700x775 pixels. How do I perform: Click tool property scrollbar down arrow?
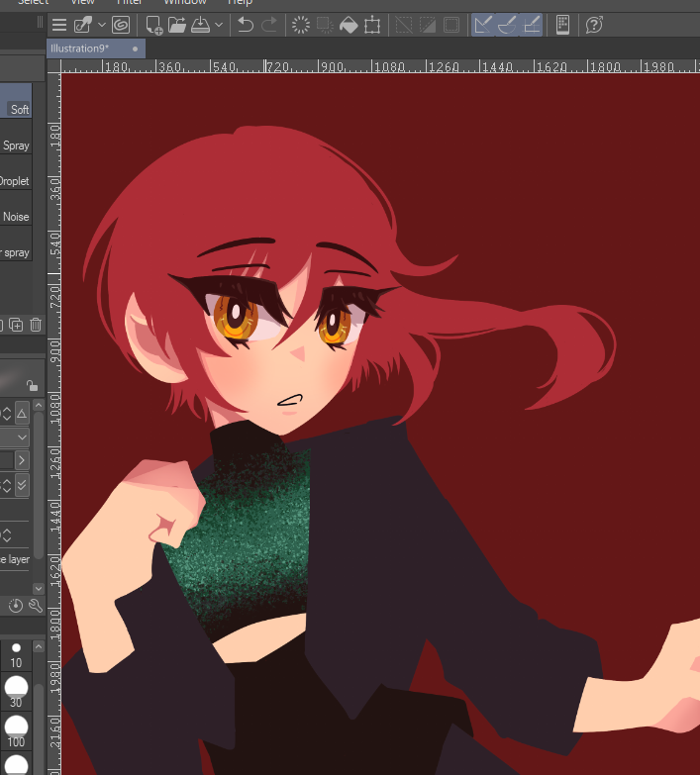[x=39, y=588]
